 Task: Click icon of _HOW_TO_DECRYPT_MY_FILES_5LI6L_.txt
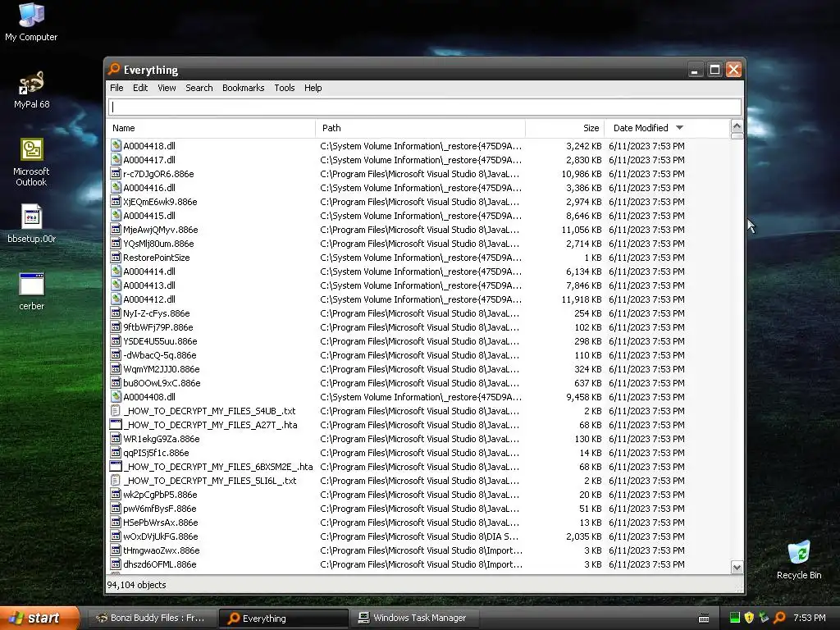[116, 481]
